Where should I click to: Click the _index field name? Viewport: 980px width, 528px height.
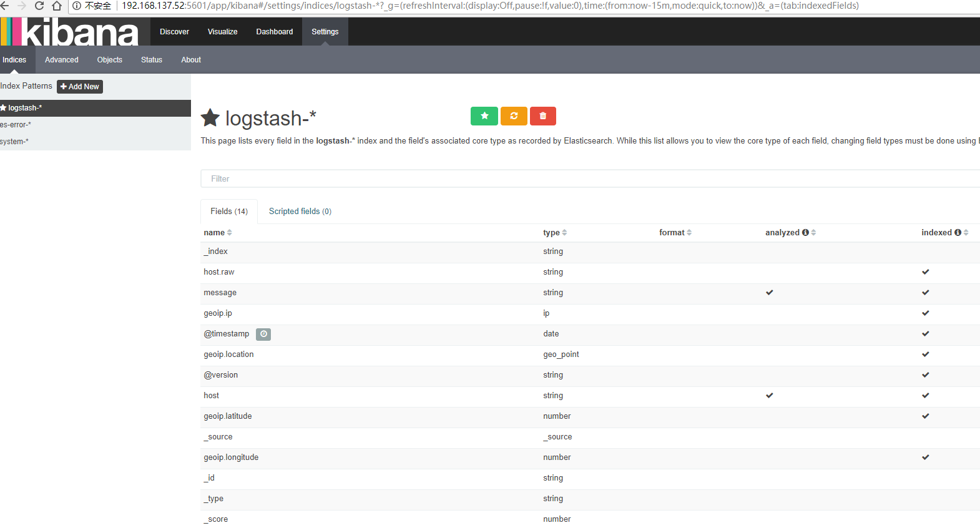point(216,252)
